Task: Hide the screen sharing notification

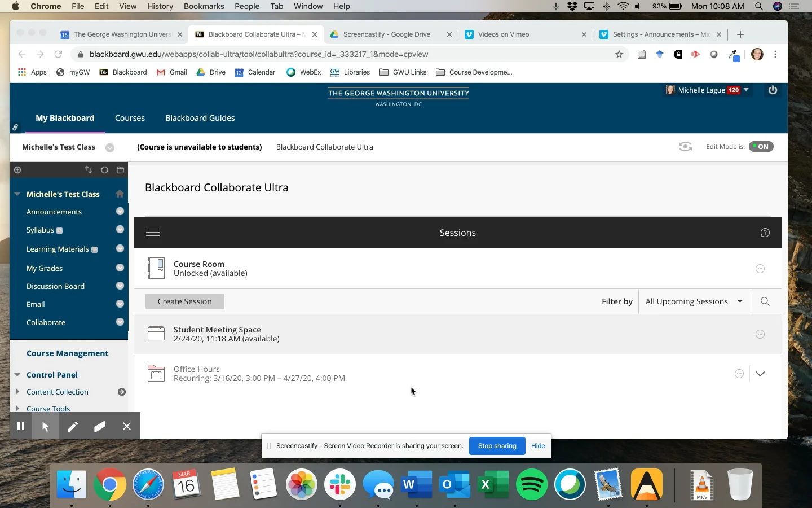Action: click(x=538, y=446)
